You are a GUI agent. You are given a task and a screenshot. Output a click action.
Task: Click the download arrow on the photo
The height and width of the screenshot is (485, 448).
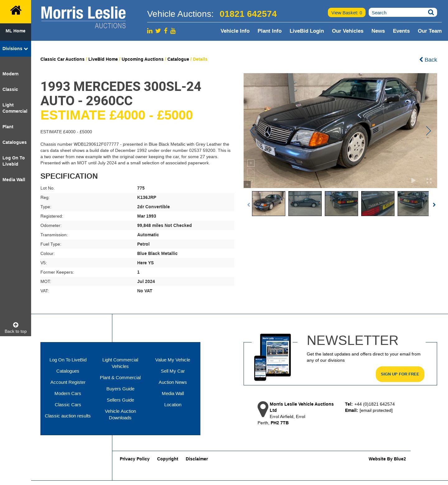[x=247, y=184]
